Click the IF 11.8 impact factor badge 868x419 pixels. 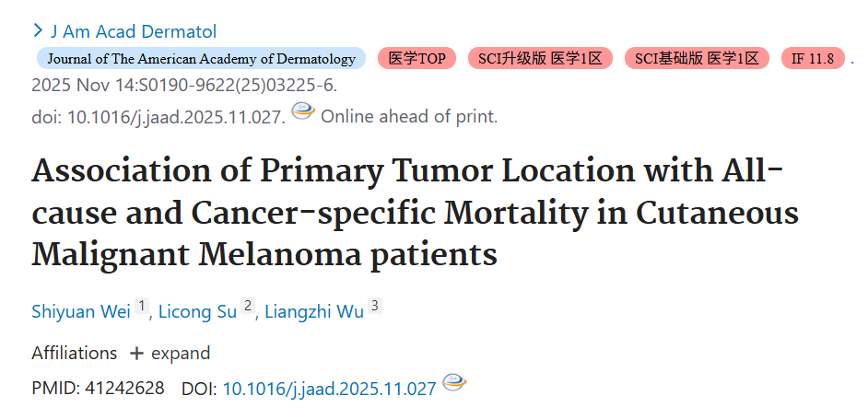click(813, 59)
